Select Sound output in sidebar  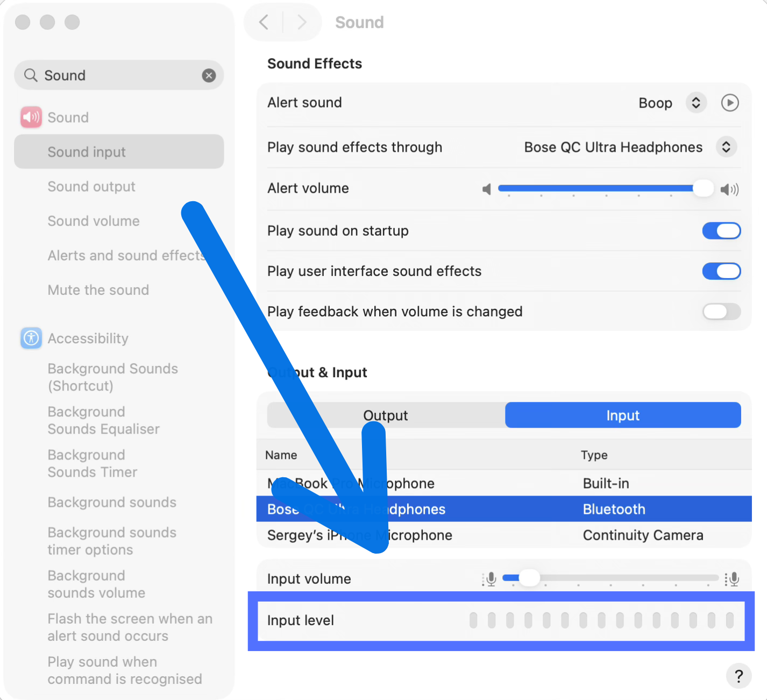tap(91, 187)
